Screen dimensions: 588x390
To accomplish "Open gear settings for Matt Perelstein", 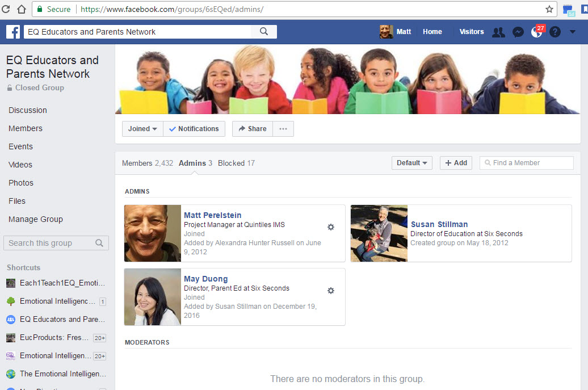I will tap(331, 227).
